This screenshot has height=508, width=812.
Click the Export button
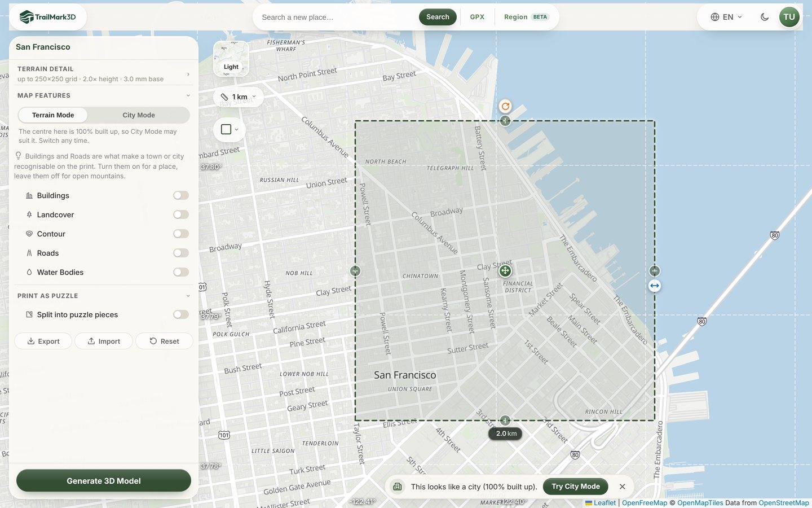click(43, 341)
